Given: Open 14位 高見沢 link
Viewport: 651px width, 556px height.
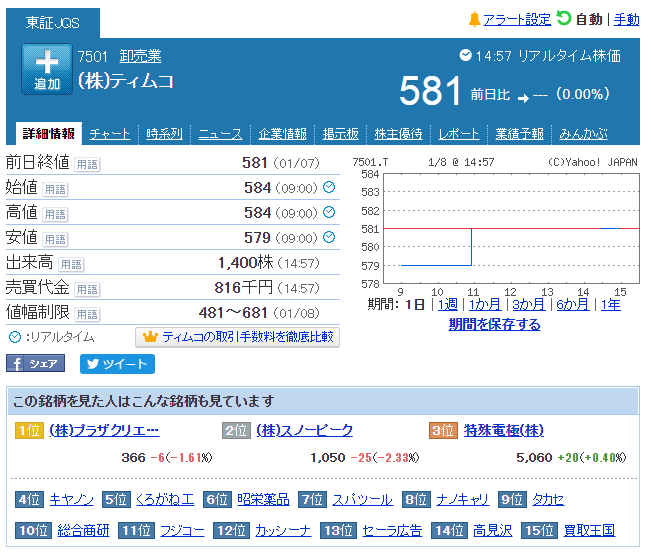Looking at the screenshot, I should (492, 530).
